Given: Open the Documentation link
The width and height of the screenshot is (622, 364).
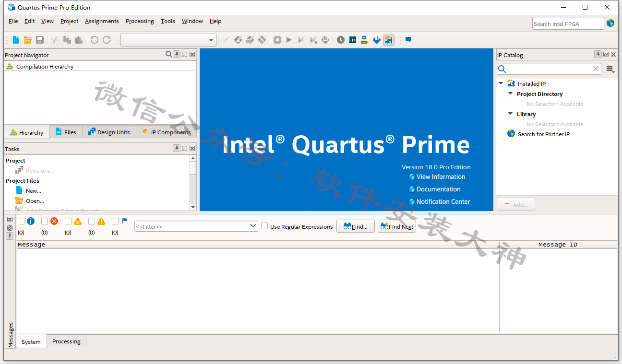Looking at the screenshot, I should (438, 189).
